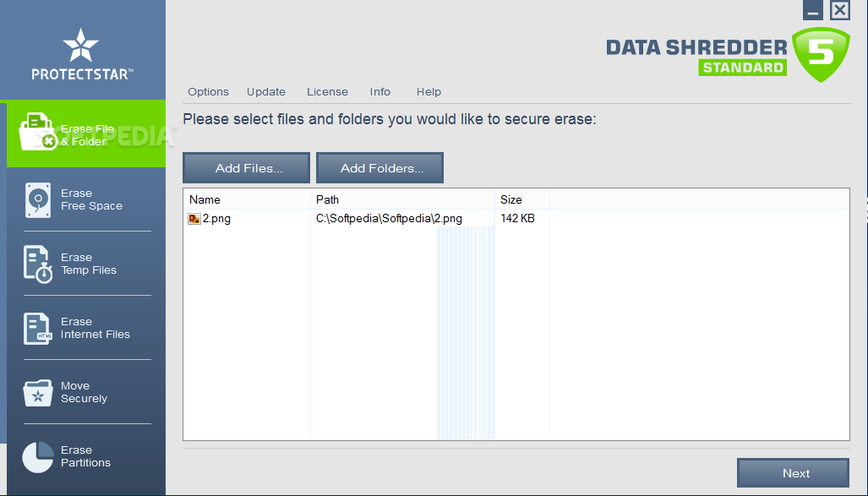Open the License menu
868x496 pixels.
tap(328, 92)
